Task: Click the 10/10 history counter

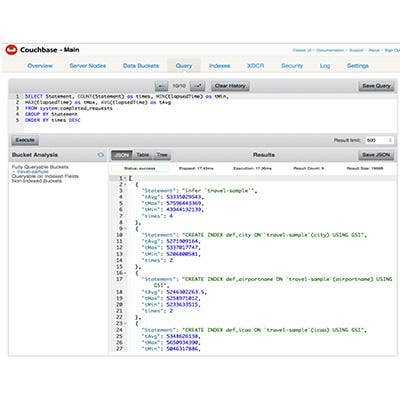Action: pos(179,86)
